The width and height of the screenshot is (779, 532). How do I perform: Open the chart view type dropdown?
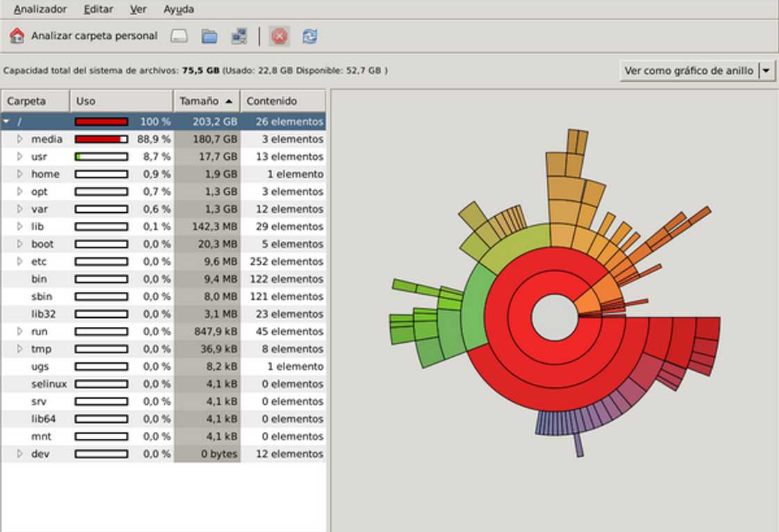pos(766,70)
